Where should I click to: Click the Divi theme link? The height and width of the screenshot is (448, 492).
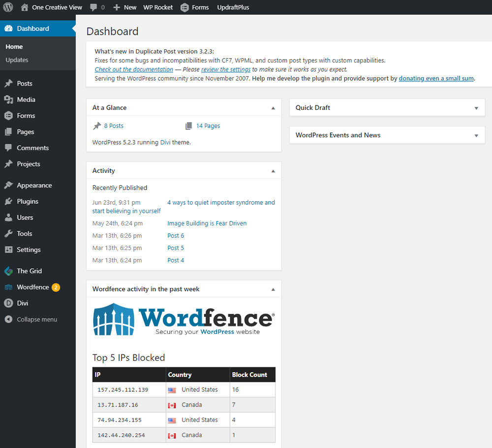coord(165,142)
